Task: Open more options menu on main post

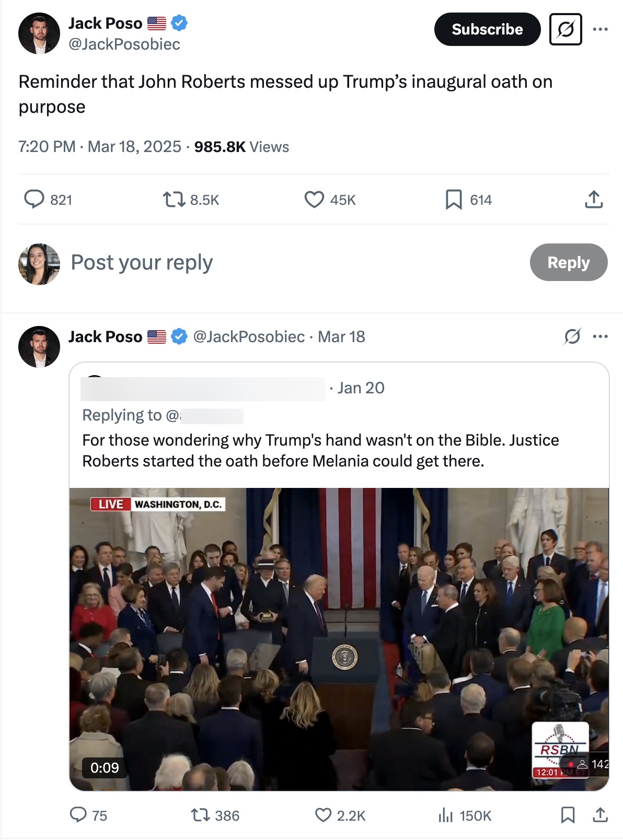Action: pyautogui.click(x=600, y=29)
